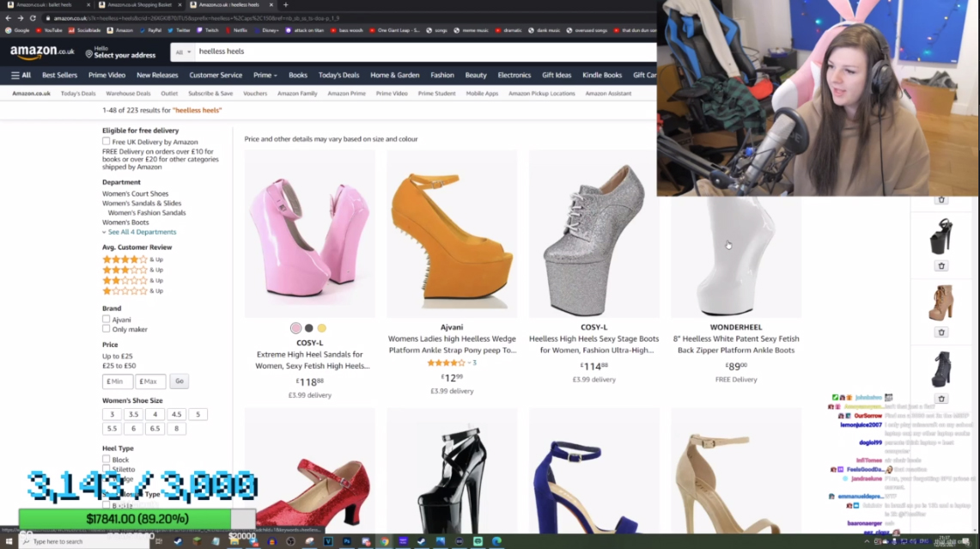
Task: Tick the Ajvani brand checkbox
Action: coord(107,320)
